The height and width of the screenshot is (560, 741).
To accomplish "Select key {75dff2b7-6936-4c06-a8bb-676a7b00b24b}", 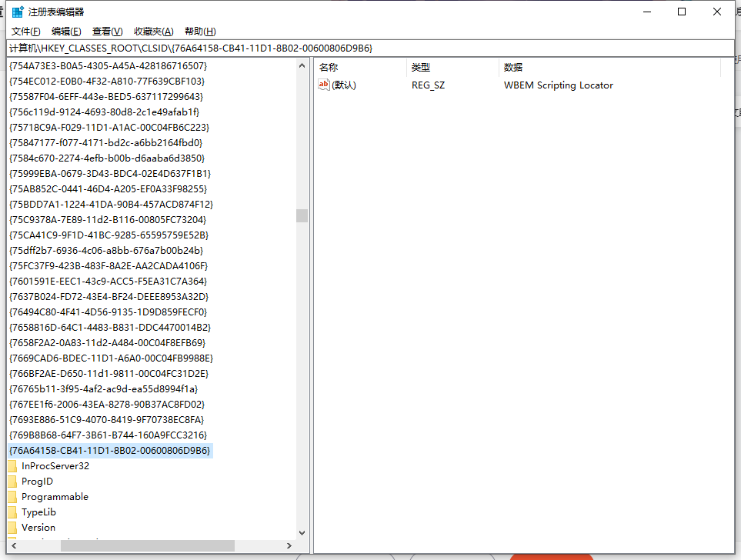I will coord(106,251).
